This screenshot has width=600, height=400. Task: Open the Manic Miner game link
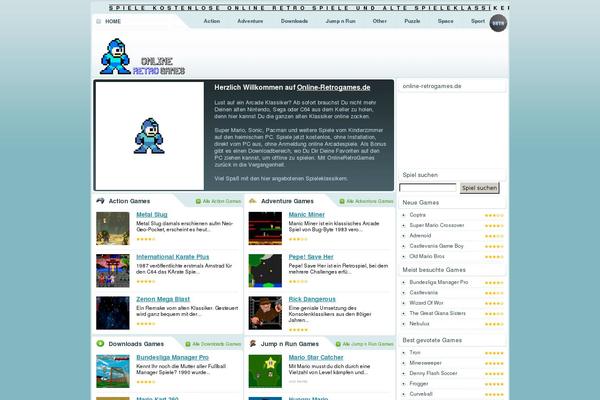(x=307, y=215)
